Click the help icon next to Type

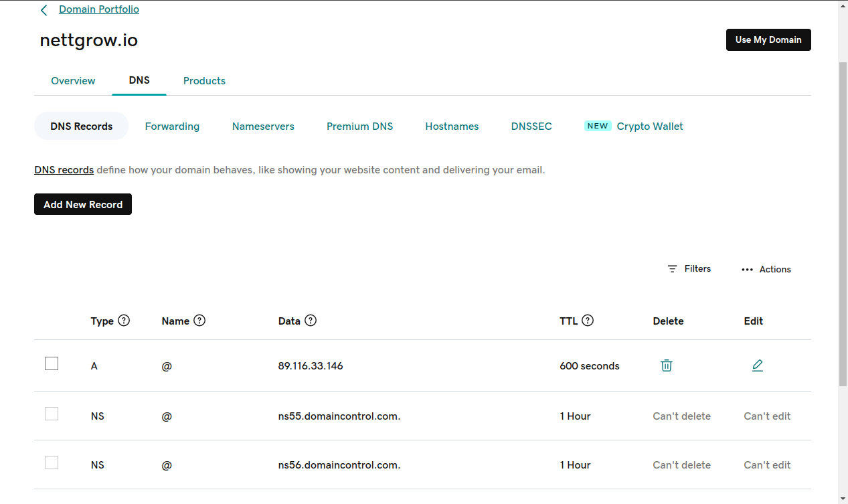[124, 321]
